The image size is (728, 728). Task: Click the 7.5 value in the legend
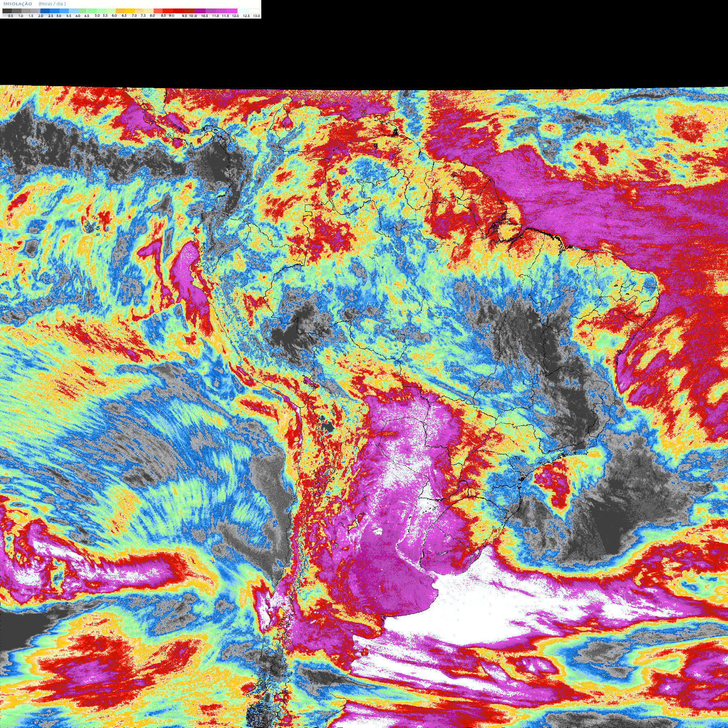click(143, 15)
